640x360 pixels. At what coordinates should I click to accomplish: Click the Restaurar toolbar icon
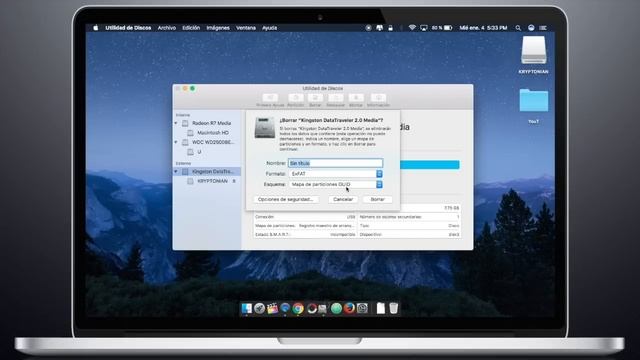[x=336, y=98]
